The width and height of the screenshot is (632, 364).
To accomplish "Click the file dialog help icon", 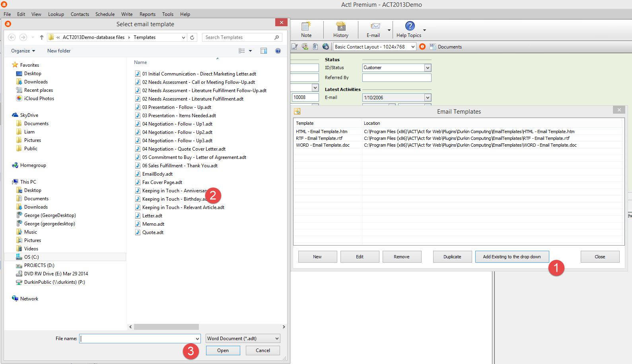I will click(x=278, y=51).
